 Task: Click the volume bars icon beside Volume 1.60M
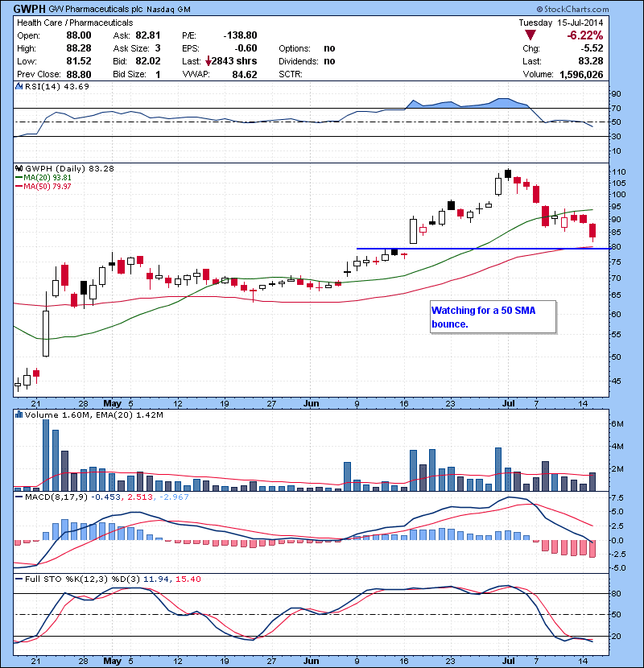point(19,414)
